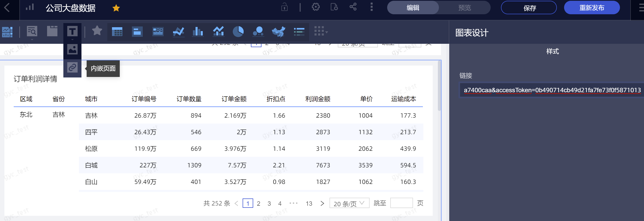This screenshot has height=221, width=644.
Task: Select the image component icon
Action: 72,49
